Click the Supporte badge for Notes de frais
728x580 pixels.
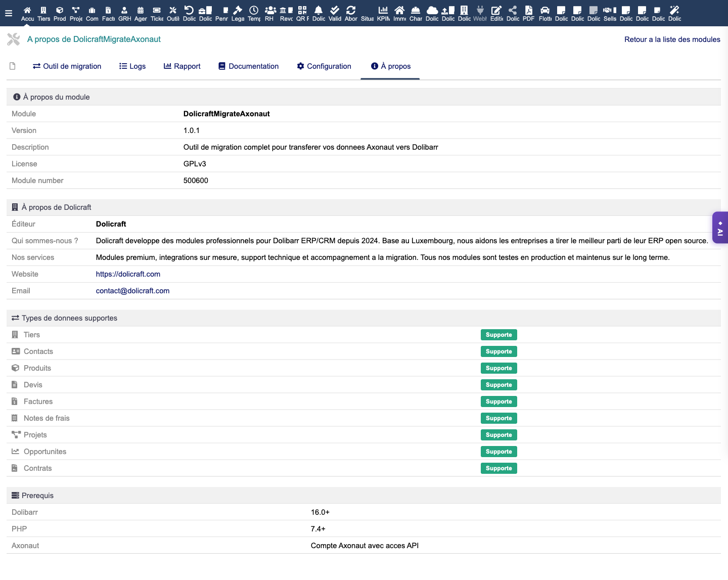(x=498, y=418)
